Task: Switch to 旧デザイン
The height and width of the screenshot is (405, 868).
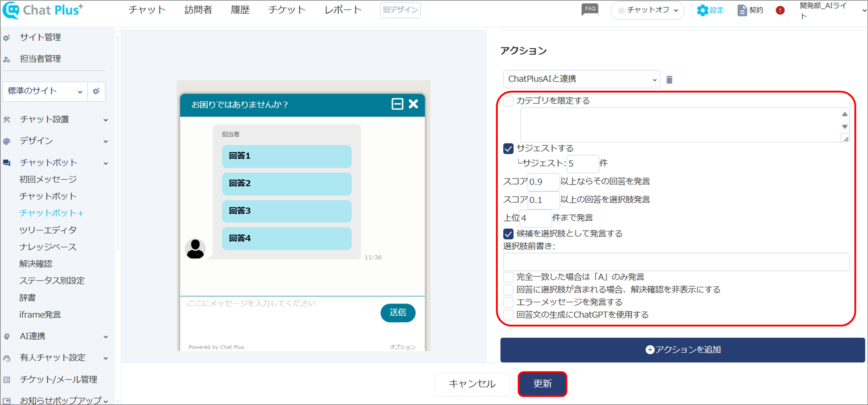Action: (x=400, y=10)
